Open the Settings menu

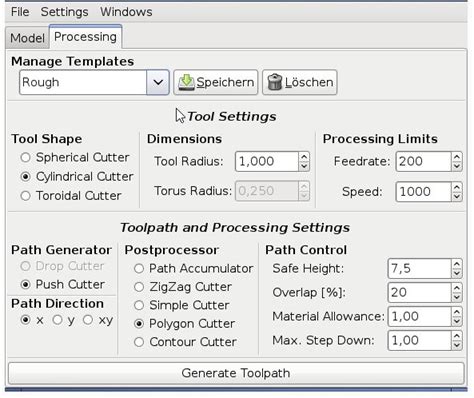coord(64,12)
